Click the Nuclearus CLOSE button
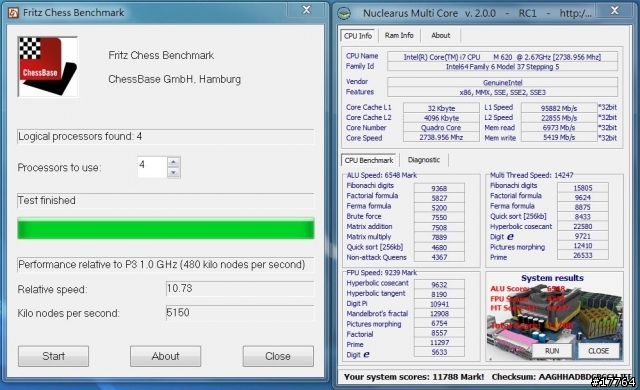The width and height of the screenshot is (640, 390). click(598, 351)
